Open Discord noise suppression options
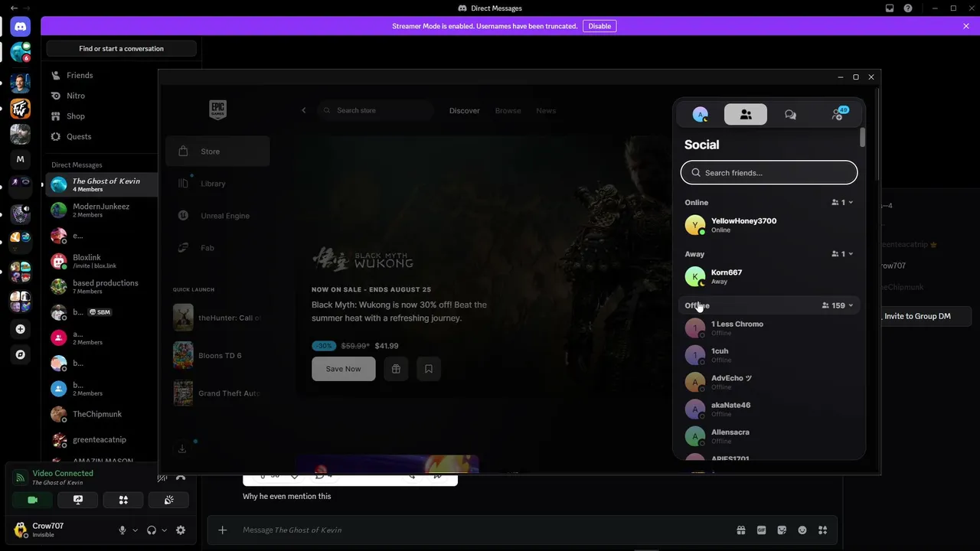The width and height of the screenshot is (980, 551). coord(162,478)
